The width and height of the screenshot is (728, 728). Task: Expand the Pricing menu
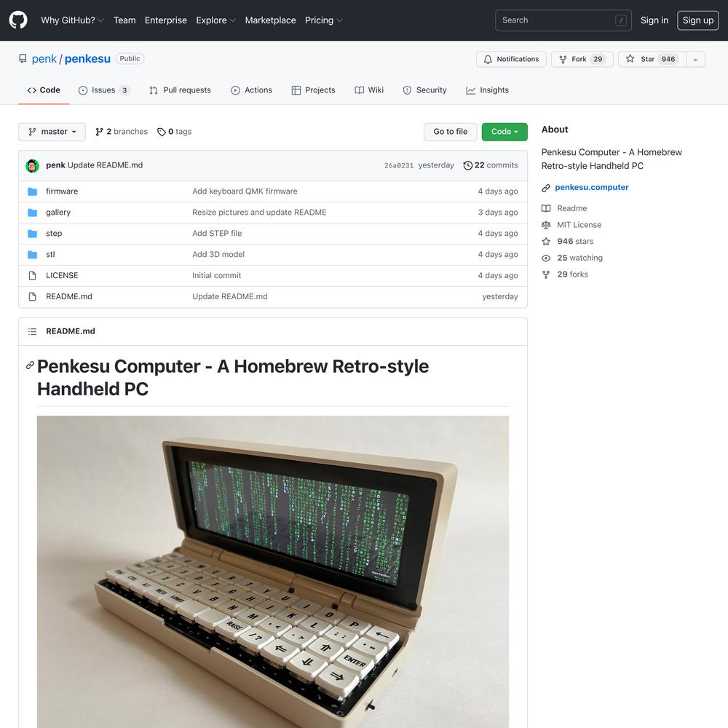point(324,20)
